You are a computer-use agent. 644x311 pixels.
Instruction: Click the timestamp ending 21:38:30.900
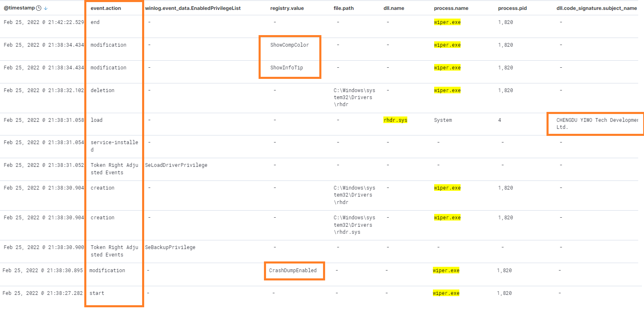[44, 247]
